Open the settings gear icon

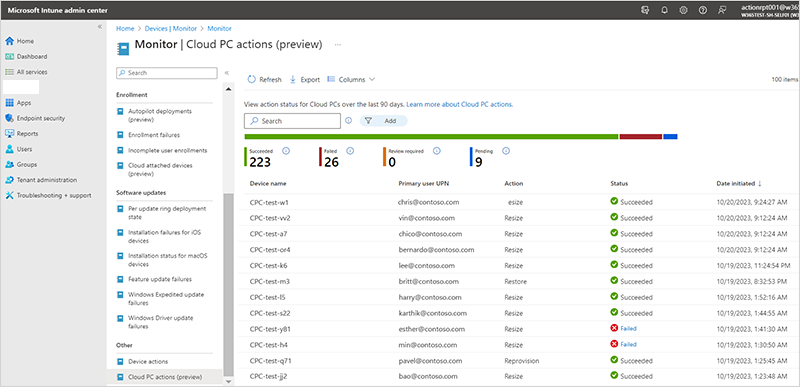[683, 10]
